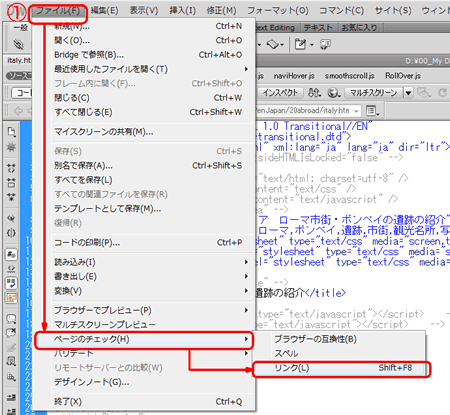Click the インスペクト button

280,92
